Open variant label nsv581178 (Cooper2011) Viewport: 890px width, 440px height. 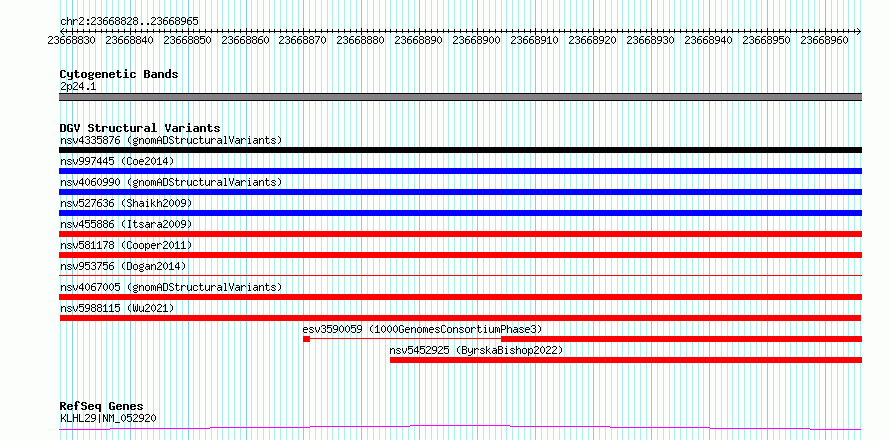(x=126, y=245)
